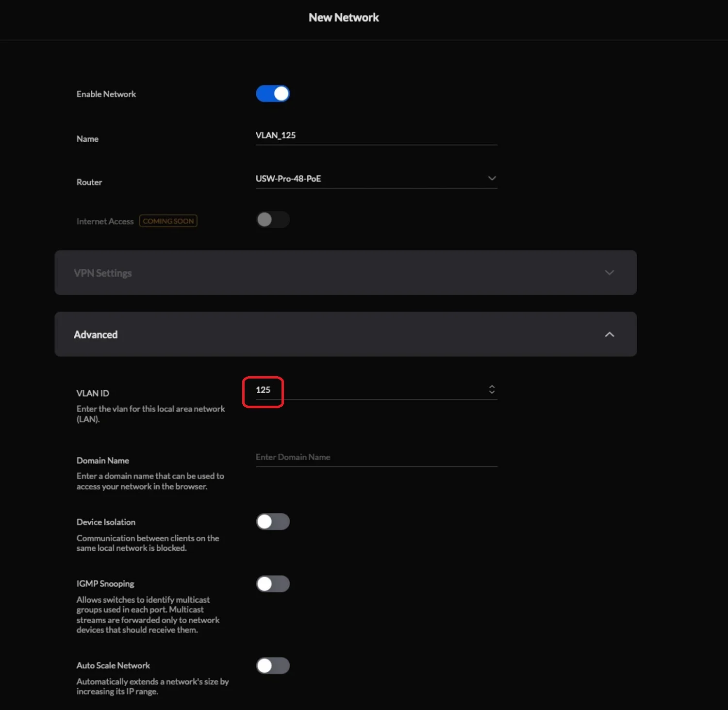This screenshot has width=728, height=710.
Task: Click the Device Isolation label text
Action: pos(106,522)
